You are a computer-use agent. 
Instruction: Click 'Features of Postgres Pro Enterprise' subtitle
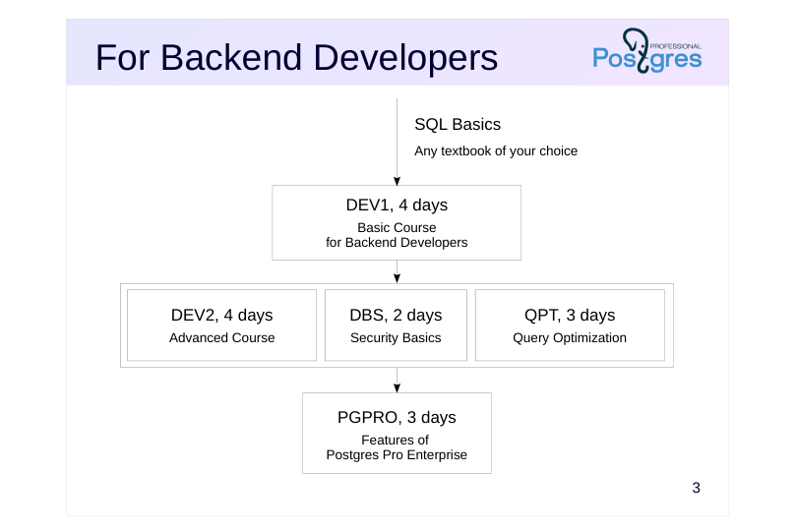point(397,447)
